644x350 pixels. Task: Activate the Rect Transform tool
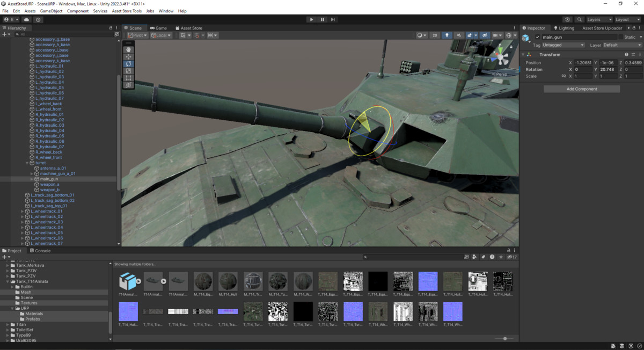point(128,77)
